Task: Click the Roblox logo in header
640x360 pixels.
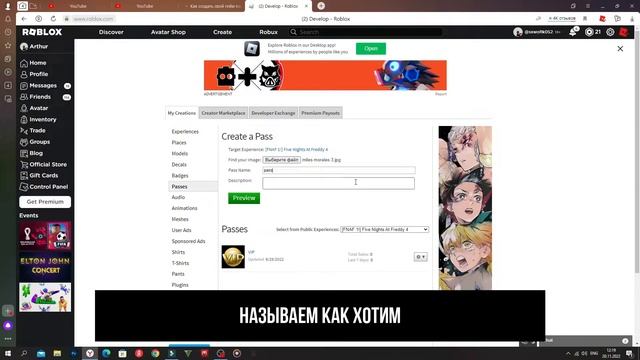Action: (42, 32)
